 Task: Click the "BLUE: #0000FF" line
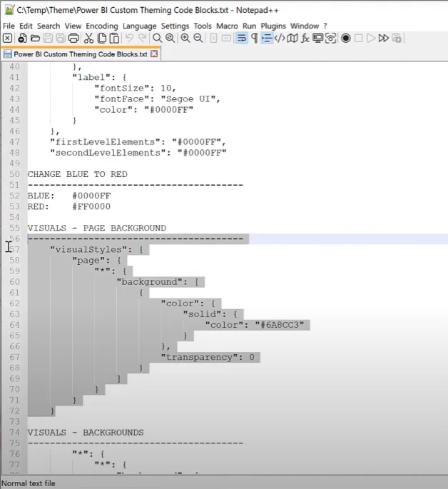[69, 196]
